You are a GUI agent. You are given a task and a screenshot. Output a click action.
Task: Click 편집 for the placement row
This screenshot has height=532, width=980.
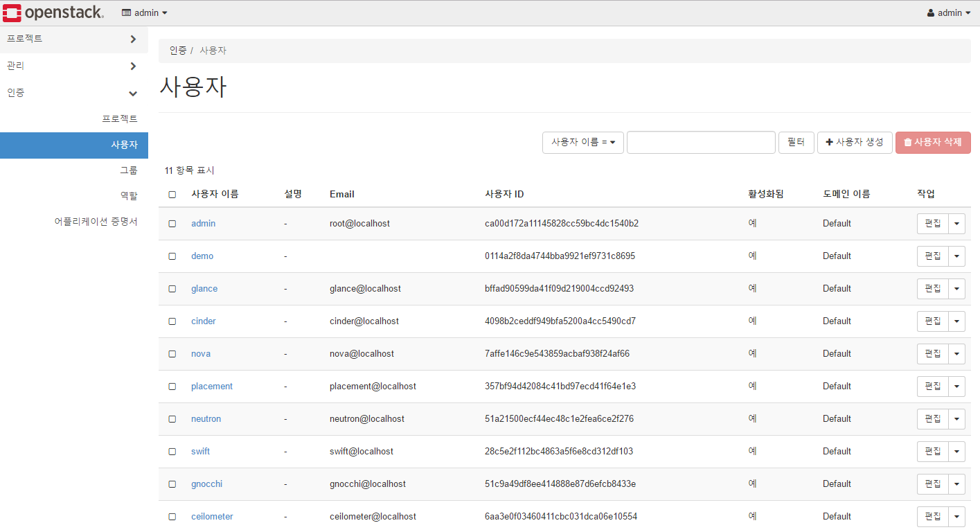(932, 387)
